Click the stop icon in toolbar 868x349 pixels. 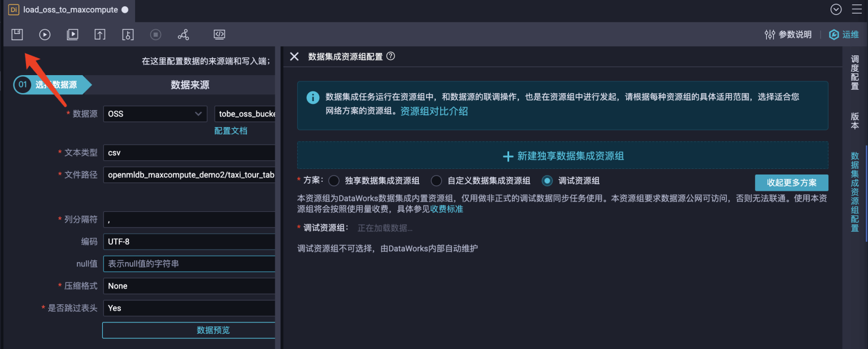155,34
